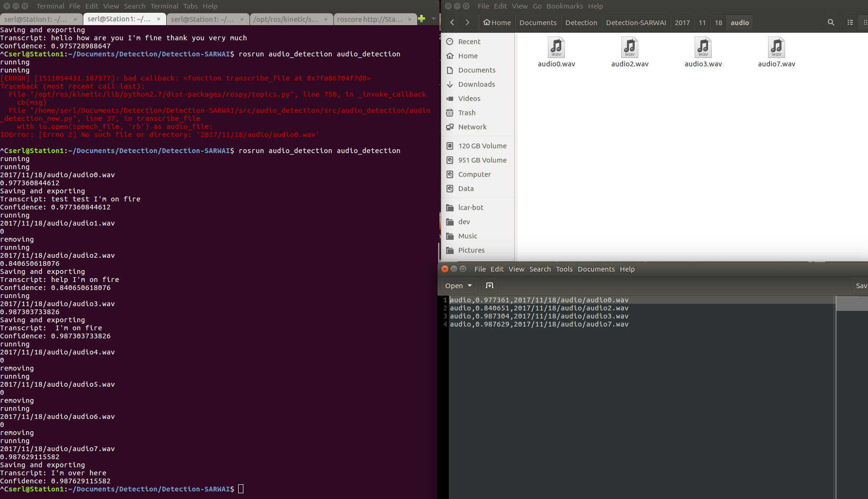Click line 1 audio0.wav entry in editor

click(x=539, y=300)
